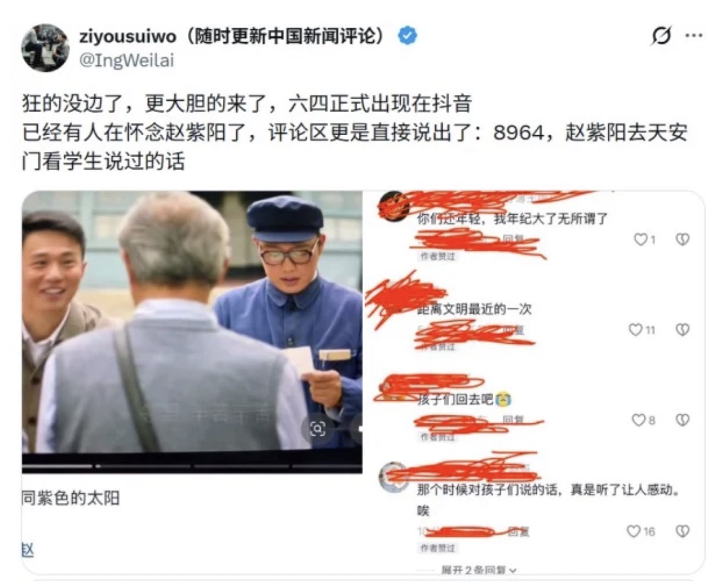Open the three-dot more options menu
The height and width of the screenshot is (588, 716).
tap(693, 35)
